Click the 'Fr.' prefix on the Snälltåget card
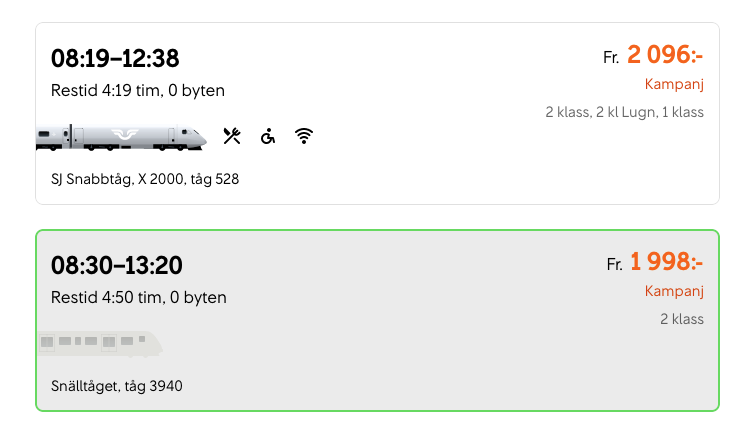The height and width of the screenshot is (428, 754). [x=614, y=265]
